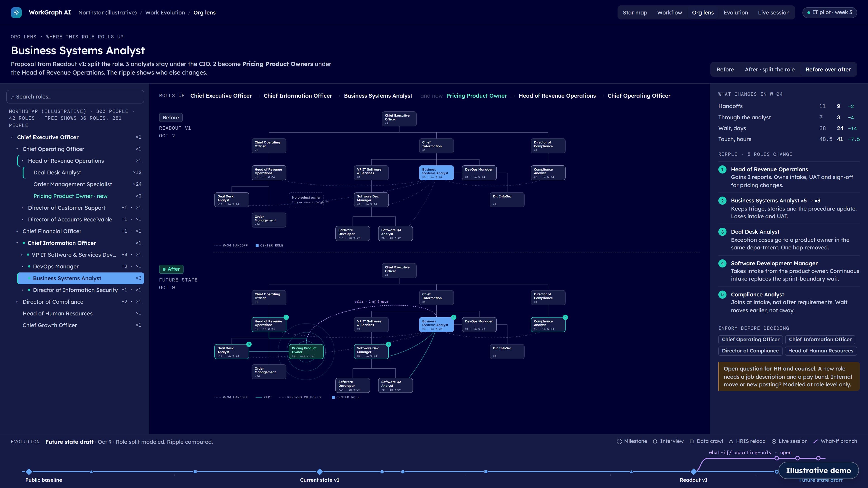Jump to Readout v1 timeline milestone
Viewport: 868px width, 488px height.
coord(693,472)
